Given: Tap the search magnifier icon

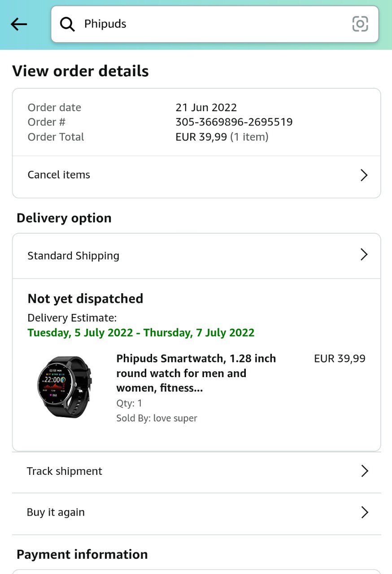Looking at the screenshot, I should tap(67, 24).
